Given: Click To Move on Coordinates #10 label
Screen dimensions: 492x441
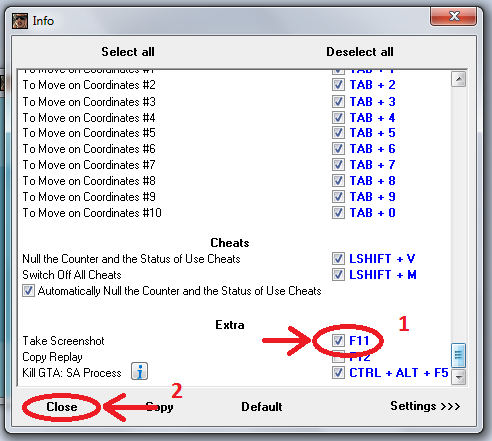Looking at the screenshot, I should coord(92,213).
